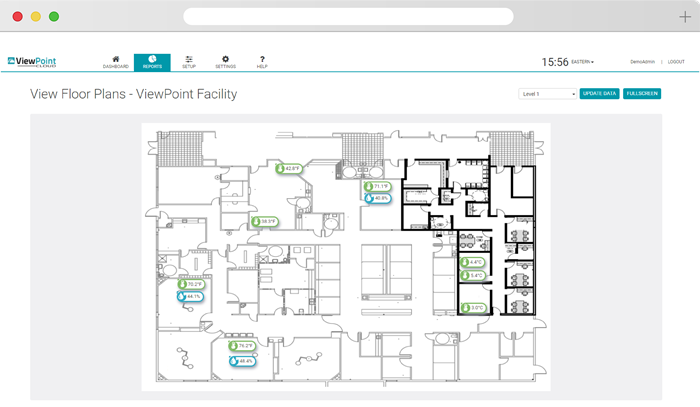Click the 15:56 clock display

[x=555, y=62]
